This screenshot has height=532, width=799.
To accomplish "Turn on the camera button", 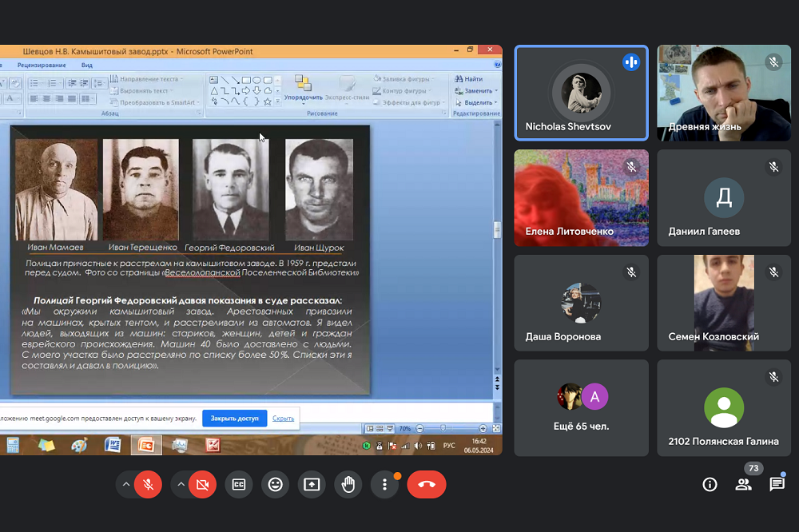I will (x=202, y=484).
